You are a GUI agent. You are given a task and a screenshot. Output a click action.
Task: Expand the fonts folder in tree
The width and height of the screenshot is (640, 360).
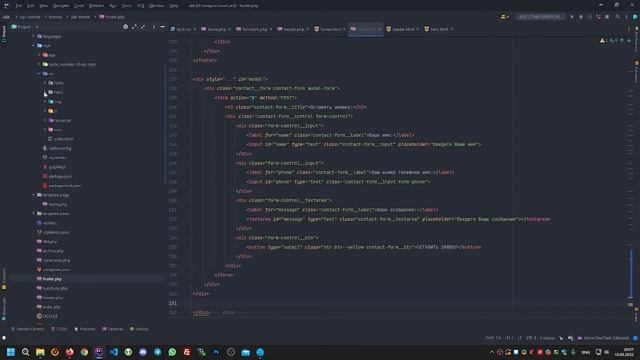coord(45,83)
